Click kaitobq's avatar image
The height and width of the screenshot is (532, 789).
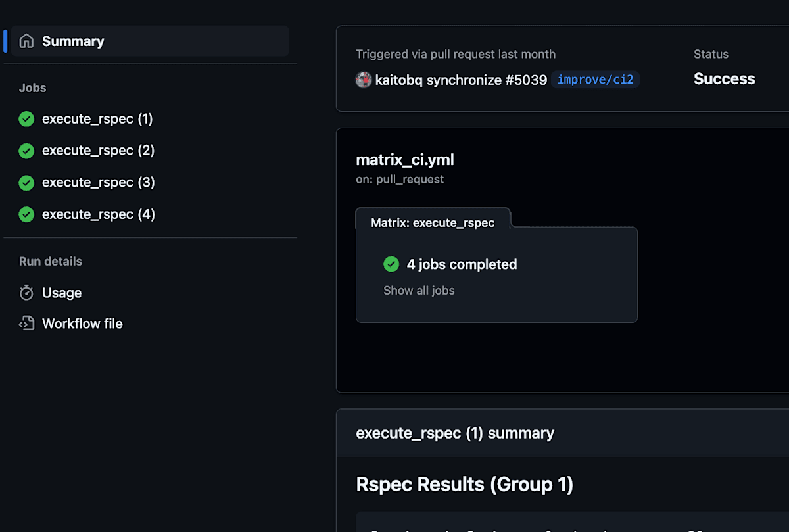[364, 80]
